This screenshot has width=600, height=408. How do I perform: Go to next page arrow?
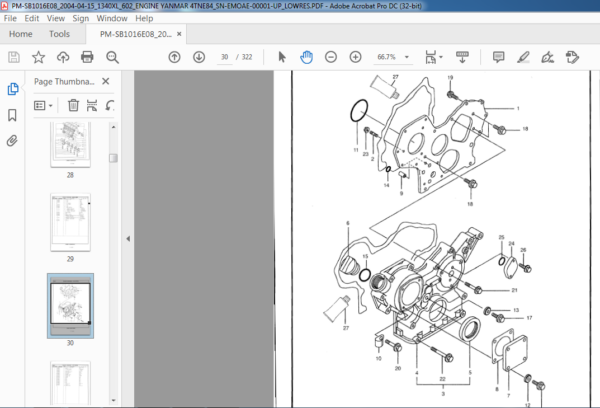(199, 57)
